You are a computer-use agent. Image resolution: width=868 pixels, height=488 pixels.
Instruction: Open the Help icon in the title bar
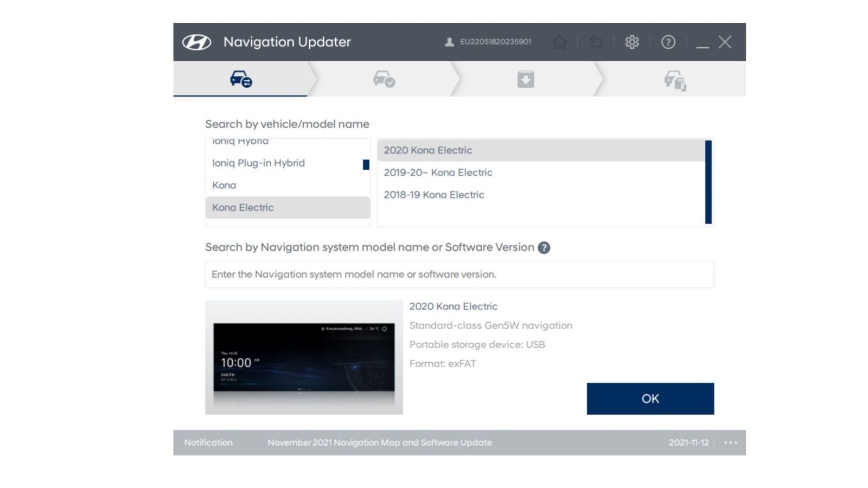668,42
